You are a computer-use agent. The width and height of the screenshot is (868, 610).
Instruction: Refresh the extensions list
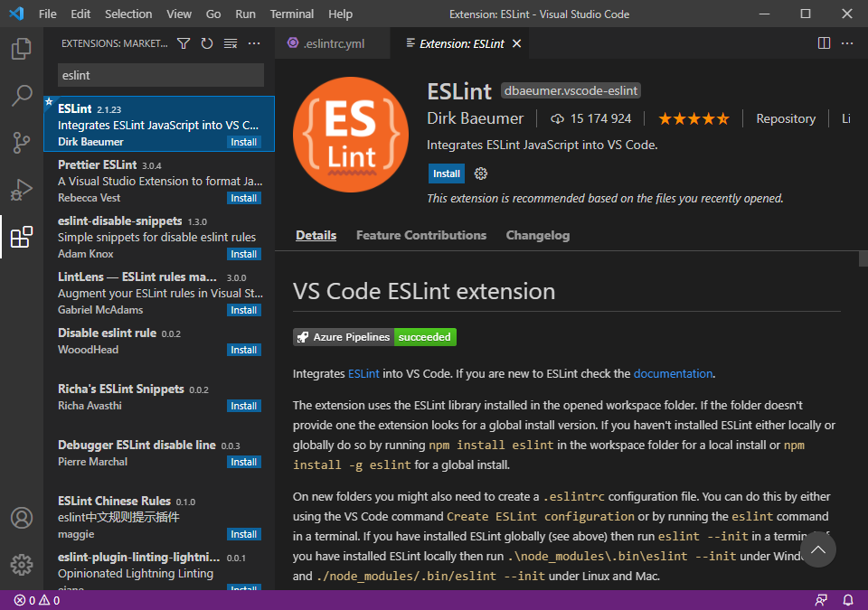[x=207, y=43]
